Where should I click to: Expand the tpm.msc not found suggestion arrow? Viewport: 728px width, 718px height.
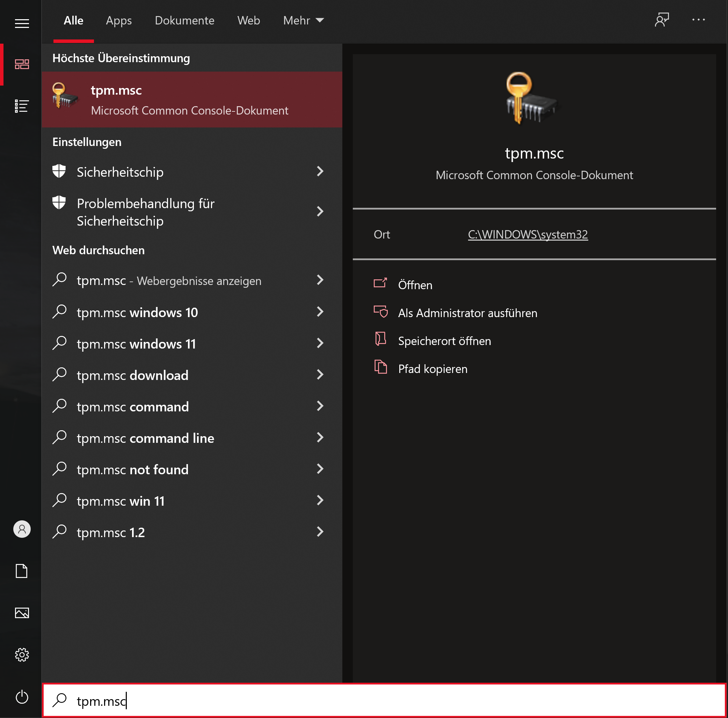click(320, 469)
